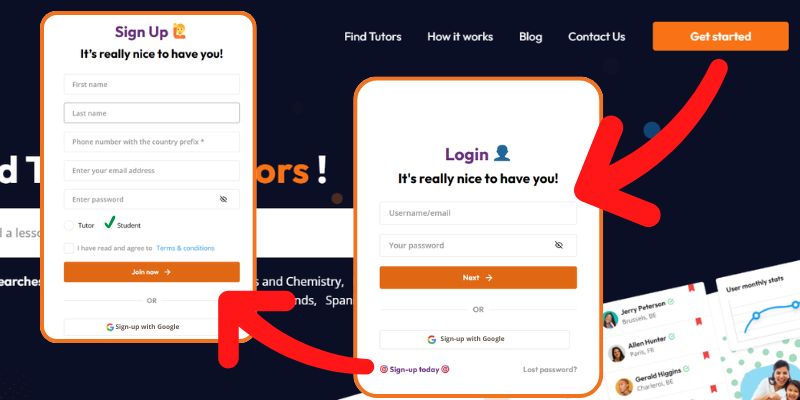This screenshot has height=400, width=800.
Task: Click the Google logo in Login form
Action: click(432, 339)
